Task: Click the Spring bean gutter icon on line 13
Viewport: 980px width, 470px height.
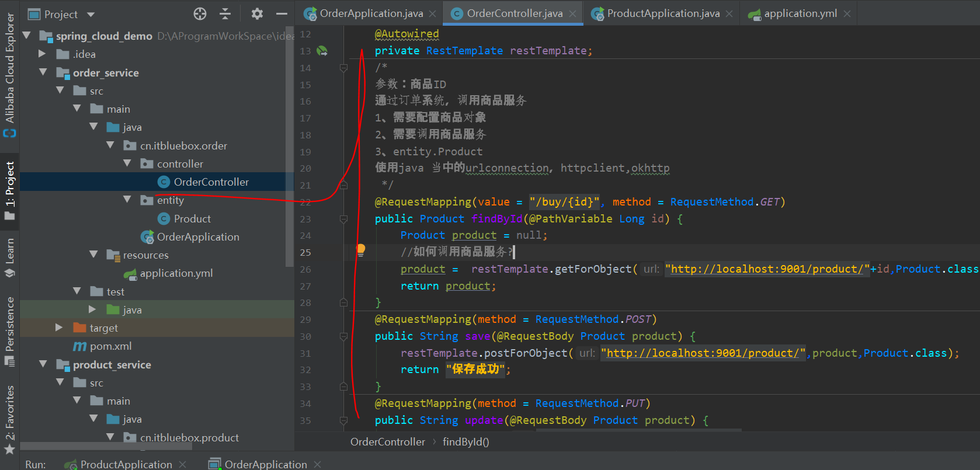Action: pos(322,51)
